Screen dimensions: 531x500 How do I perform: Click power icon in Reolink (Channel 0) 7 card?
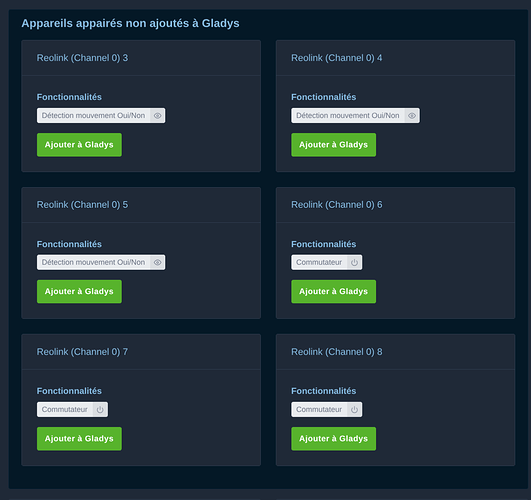[x=100, y=409]
